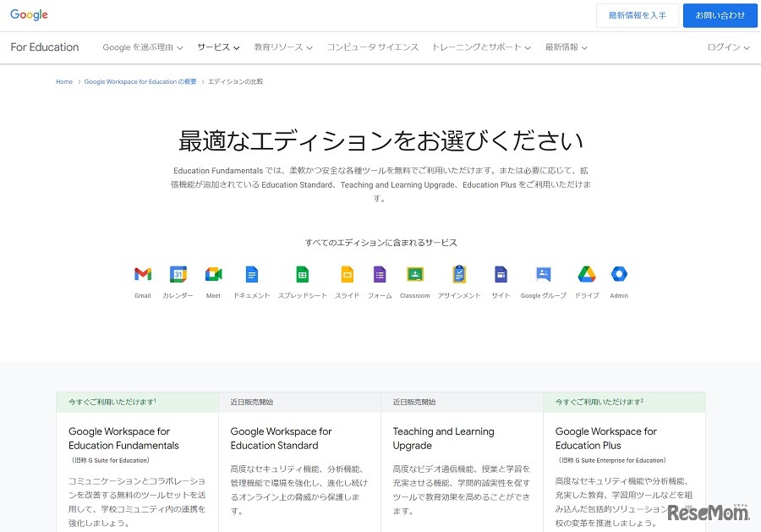Open the Sheets (スプレッドシート) icon
Screen dimensions: 761x532
(x=302, y=274)
